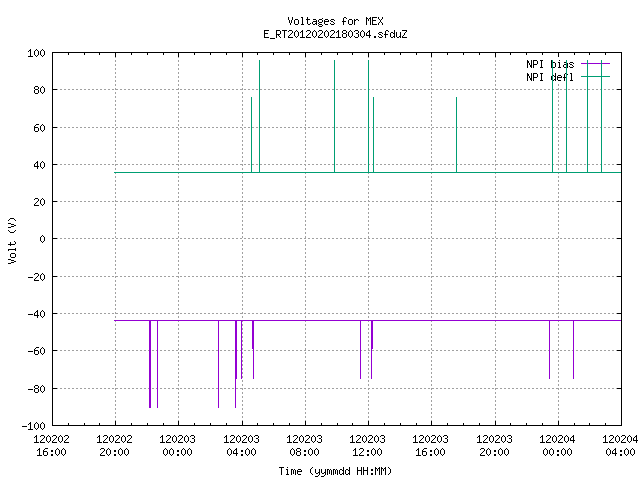Click the x-axis label 120203 00:00
This screenshot has height=480, width=640.
(x=178, y=446)
